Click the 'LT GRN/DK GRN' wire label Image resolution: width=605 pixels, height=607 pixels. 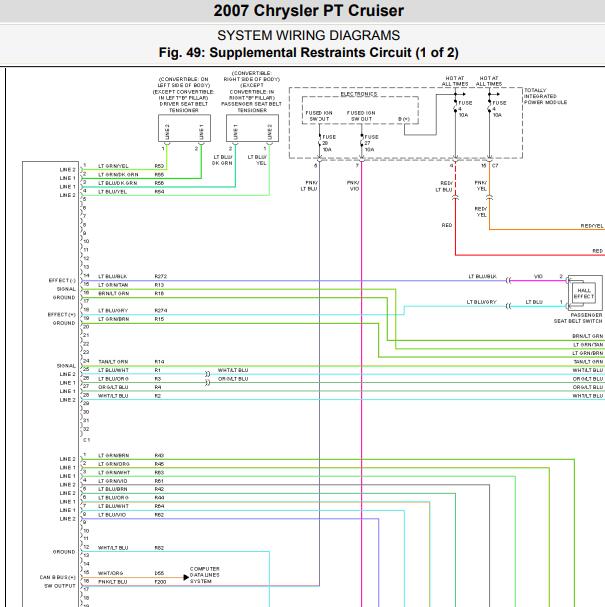pyautogui.click(x=118, y=175)
